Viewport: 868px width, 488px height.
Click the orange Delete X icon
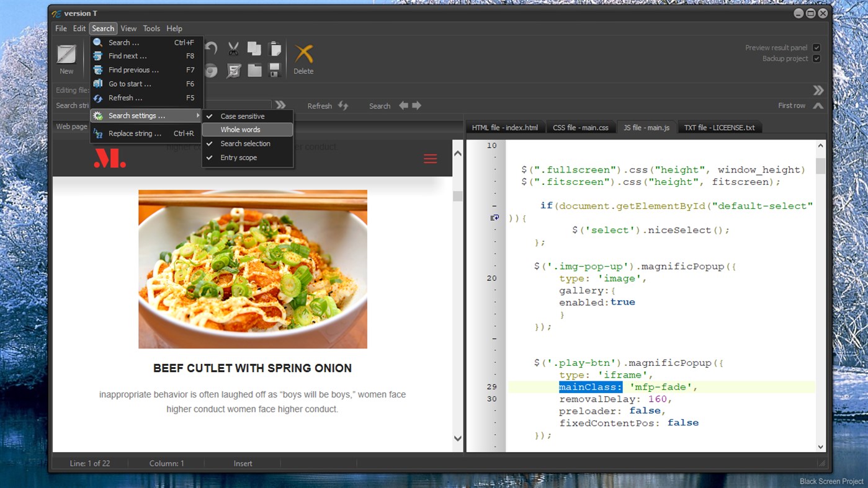tap(303, 55)
